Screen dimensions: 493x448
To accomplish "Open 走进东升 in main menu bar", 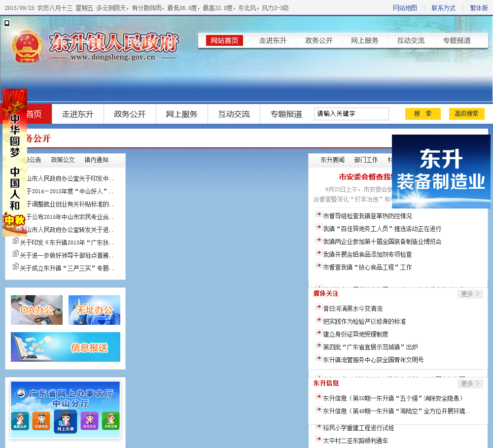I will point(78,114).
